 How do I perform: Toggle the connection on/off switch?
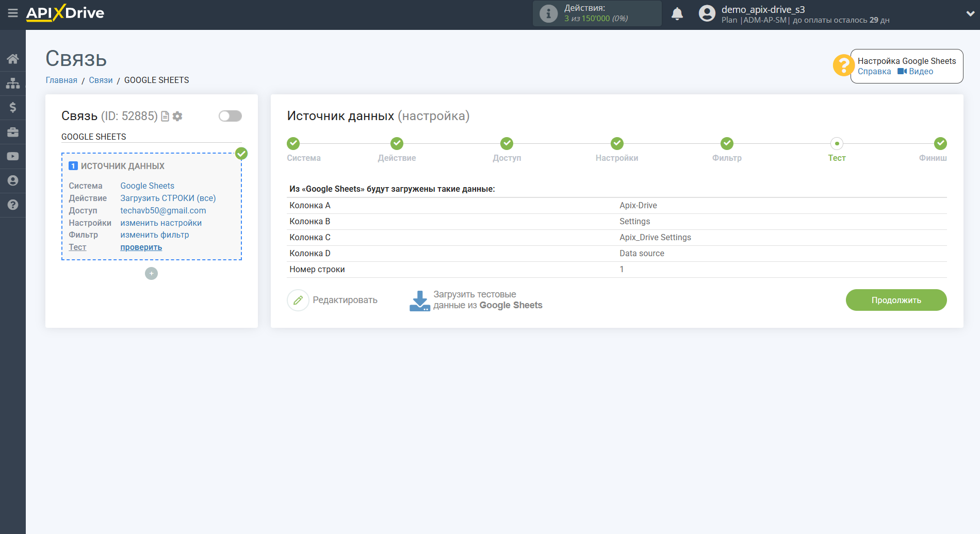[230, 116]
